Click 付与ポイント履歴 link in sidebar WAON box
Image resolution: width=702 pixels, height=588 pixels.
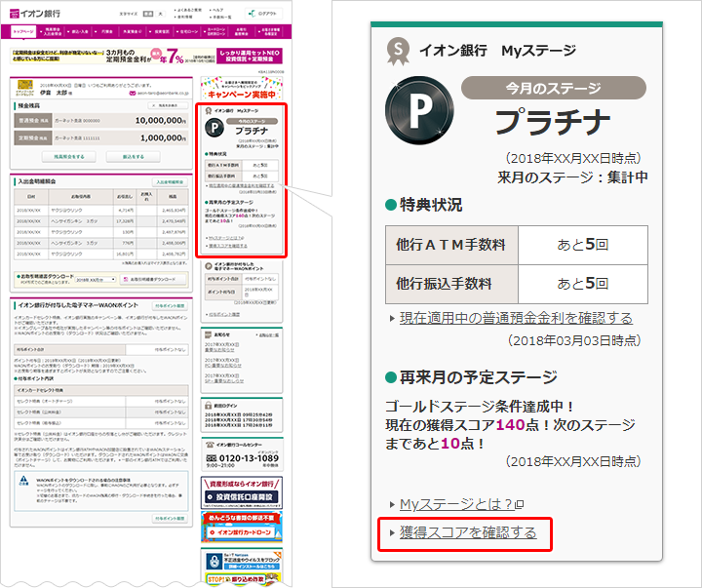point(224,314)
